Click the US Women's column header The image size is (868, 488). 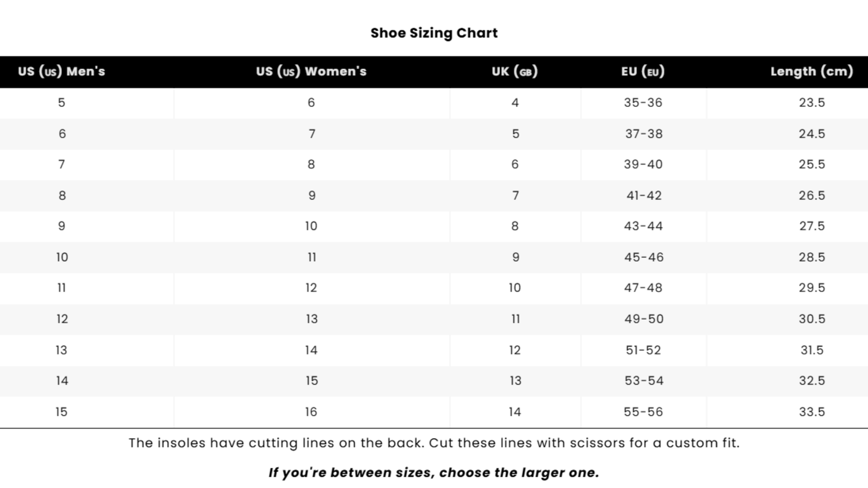(311, 72)
